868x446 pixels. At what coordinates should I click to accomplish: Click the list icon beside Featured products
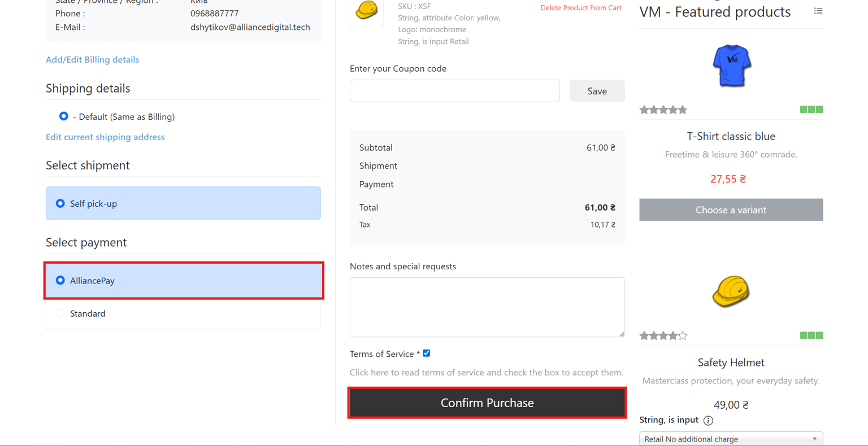[x=818, y=11]
